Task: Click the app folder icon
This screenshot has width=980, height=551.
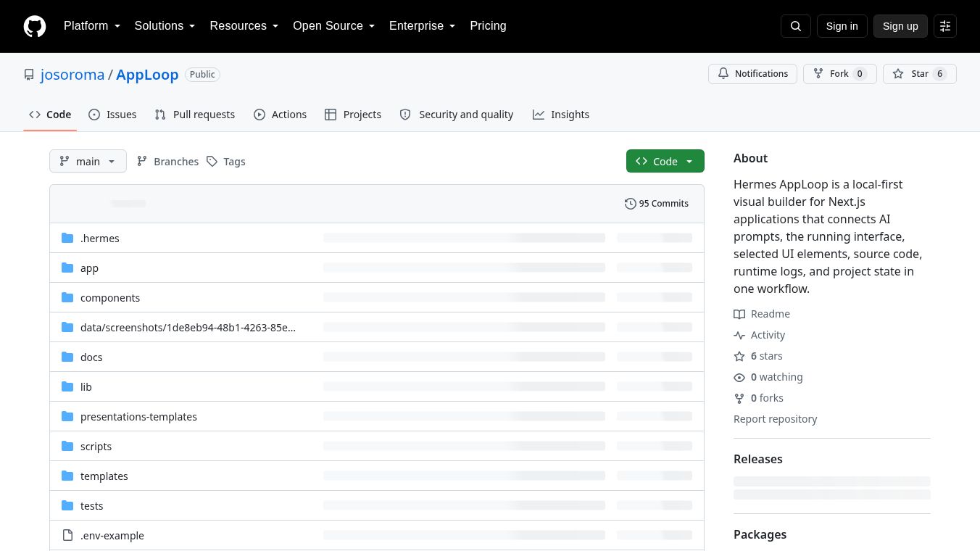Action: pyautogui.click(x=67, y=268)
